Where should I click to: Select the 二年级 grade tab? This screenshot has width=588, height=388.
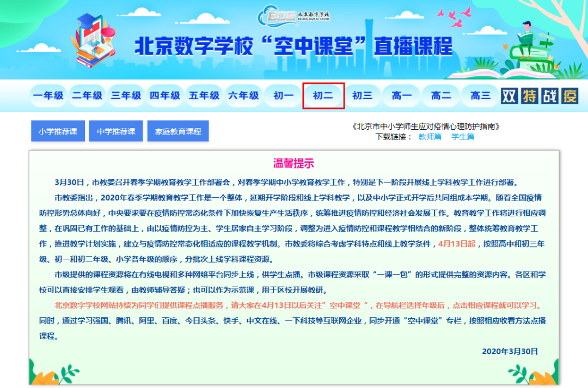(87, 96)
